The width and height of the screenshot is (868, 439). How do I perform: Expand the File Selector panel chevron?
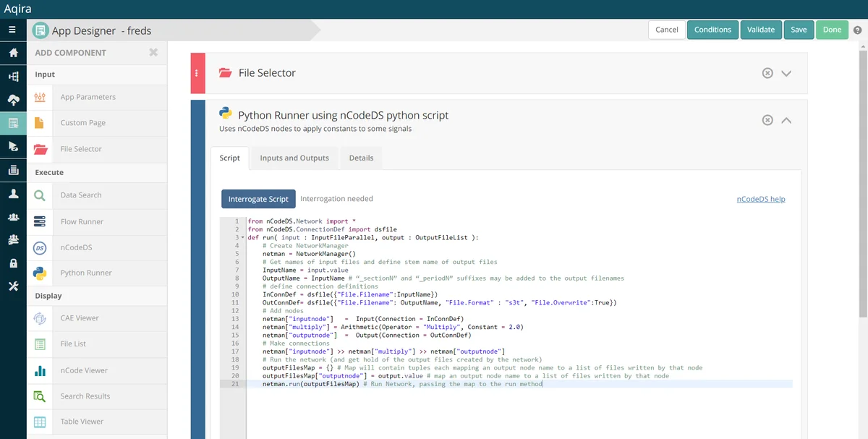787,74
